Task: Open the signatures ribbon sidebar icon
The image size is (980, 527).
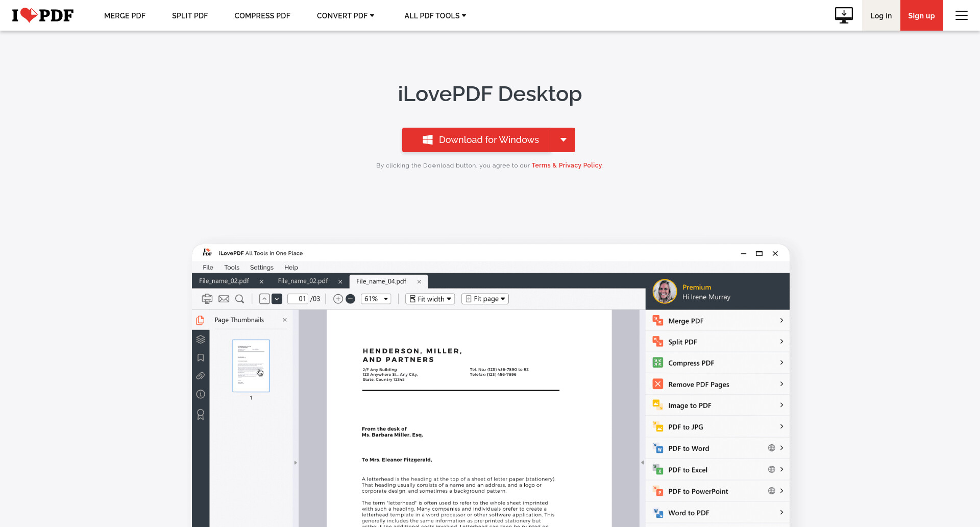Action: pos(201,414)
